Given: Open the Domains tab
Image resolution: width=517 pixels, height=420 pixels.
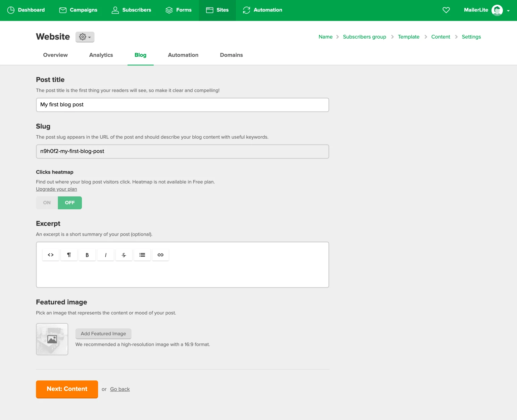Looking at the screenshot, I should point(231,55).
